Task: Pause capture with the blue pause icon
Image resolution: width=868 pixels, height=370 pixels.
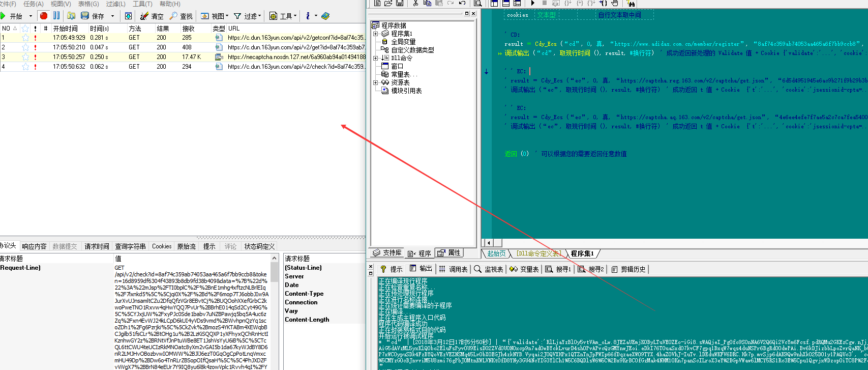Action: [56, 16]
